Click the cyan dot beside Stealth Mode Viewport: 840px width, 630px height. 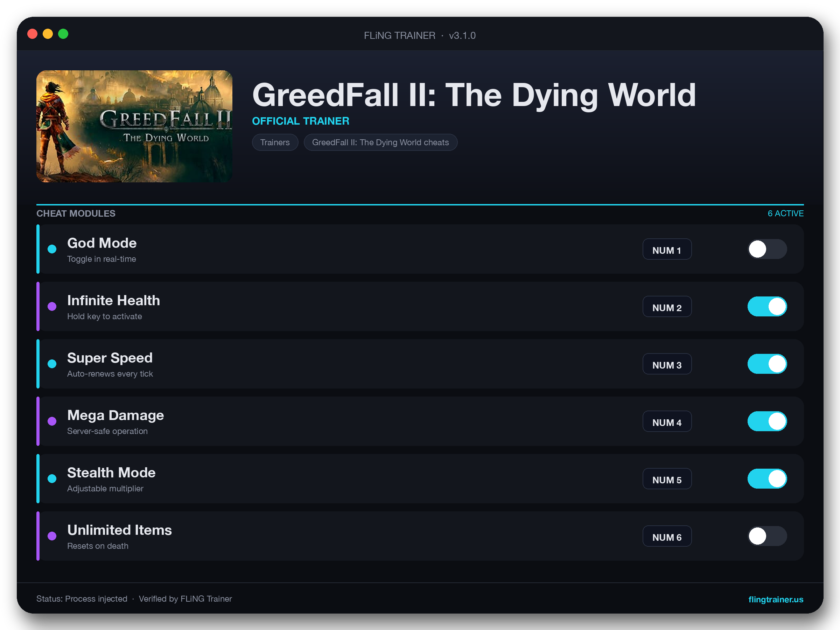tap(52, 478)
